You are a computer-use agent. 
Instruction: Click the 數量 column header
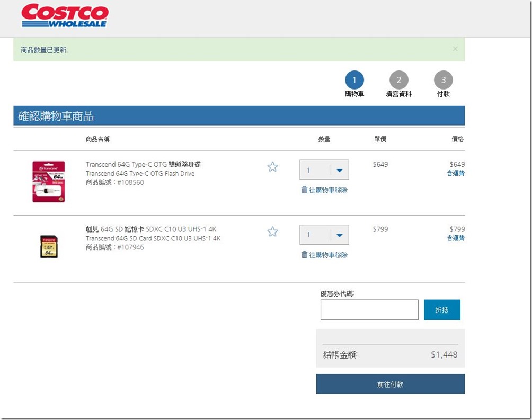click(x=324, y=139)
